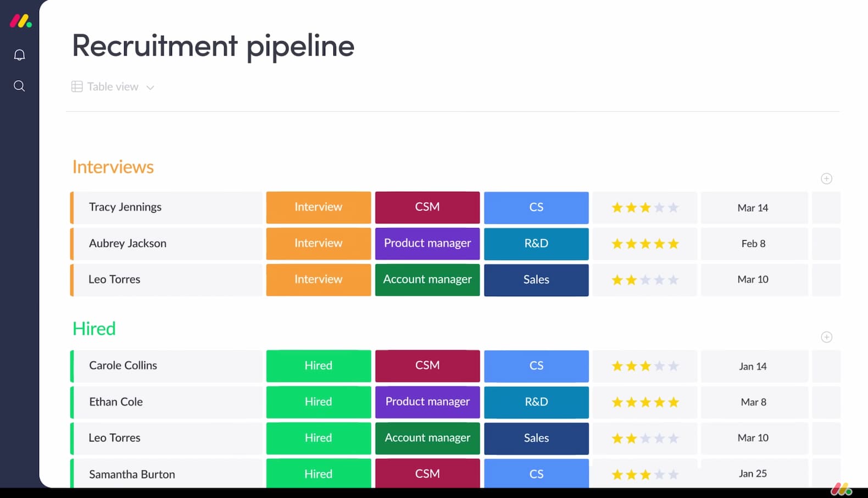Click the Sales department label in Interviews group
Viewport: 868px width, 498px height.
pyautogui.click(x=536, y=280)
